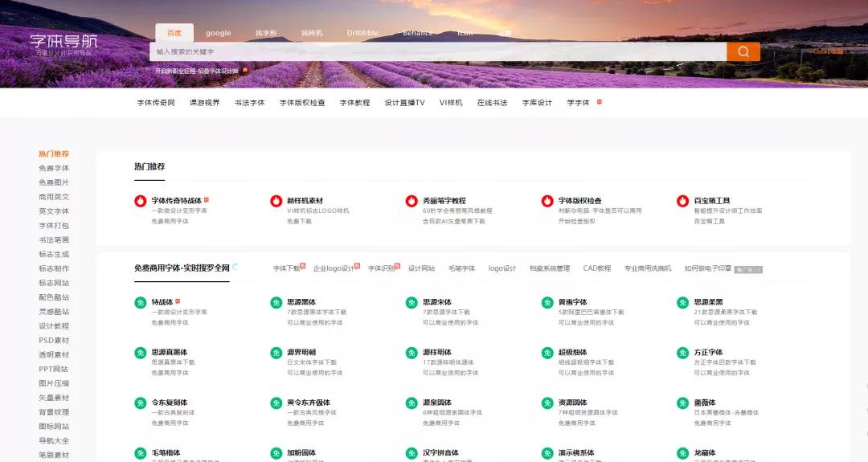Click the CAD教程 link in the section header
This screenshot has width=868, height=462.
pos(596,268)
